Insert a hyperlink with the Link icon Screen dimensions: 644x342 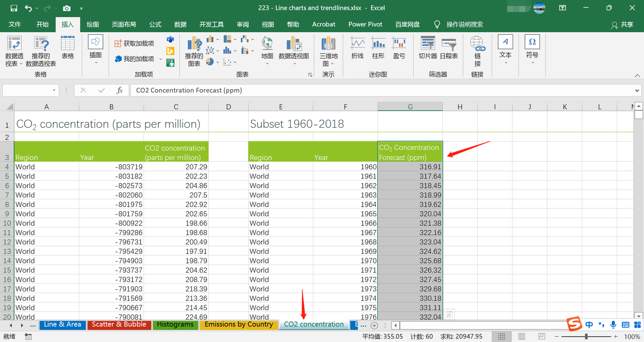(478, 48)
